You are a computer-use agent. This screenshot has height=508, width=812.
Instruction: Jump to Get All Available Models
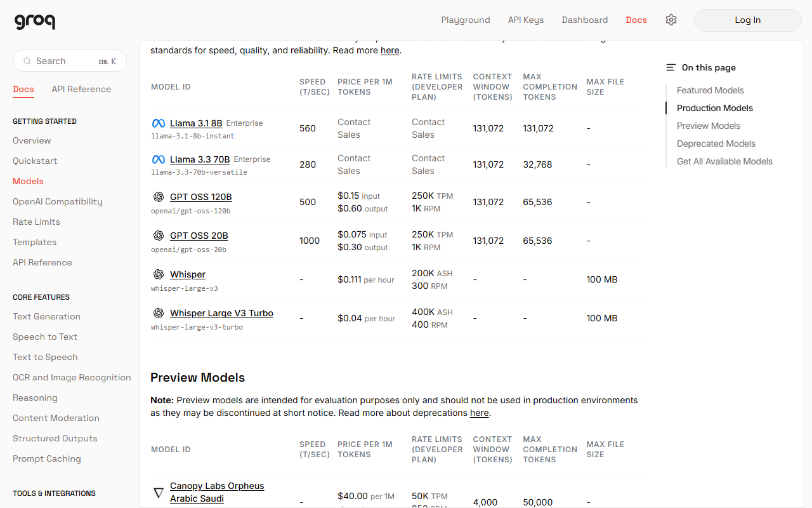click(724, 161)
